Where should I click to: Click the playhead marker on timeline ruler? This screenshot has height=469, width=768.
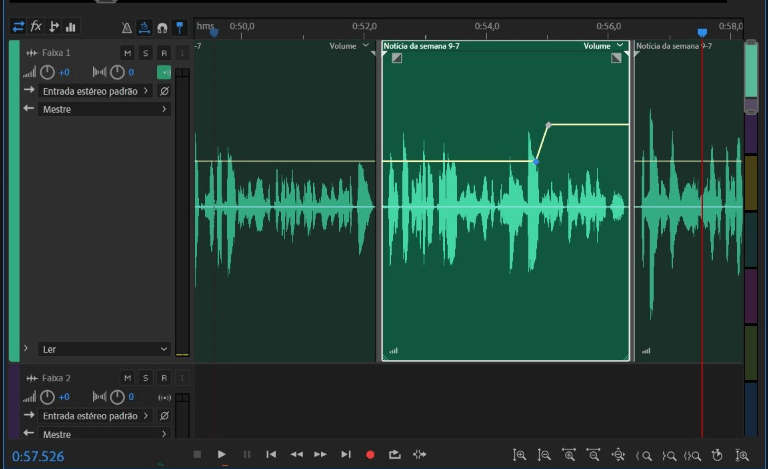click(702, 33)
